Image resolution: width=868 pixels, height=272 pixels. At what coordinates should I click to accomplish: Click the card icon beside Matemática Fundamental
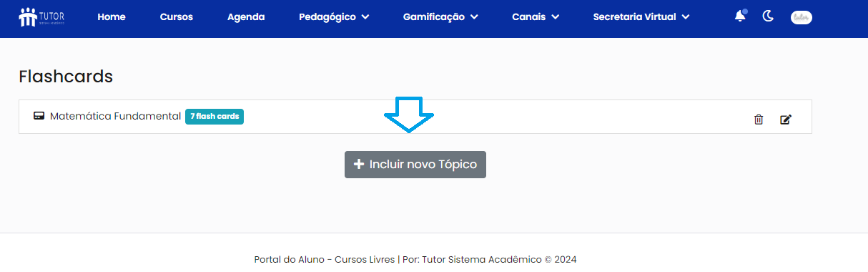coord(39,116)
